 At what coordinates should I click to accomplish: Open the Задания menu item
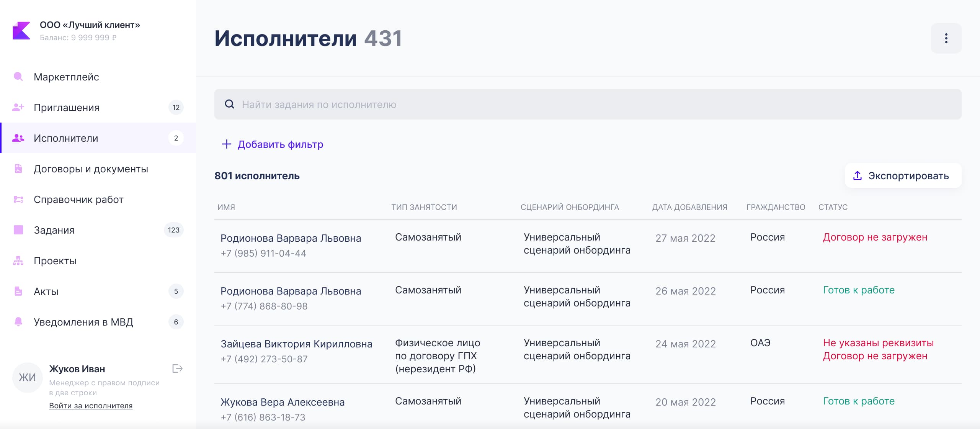click(54, 230)
